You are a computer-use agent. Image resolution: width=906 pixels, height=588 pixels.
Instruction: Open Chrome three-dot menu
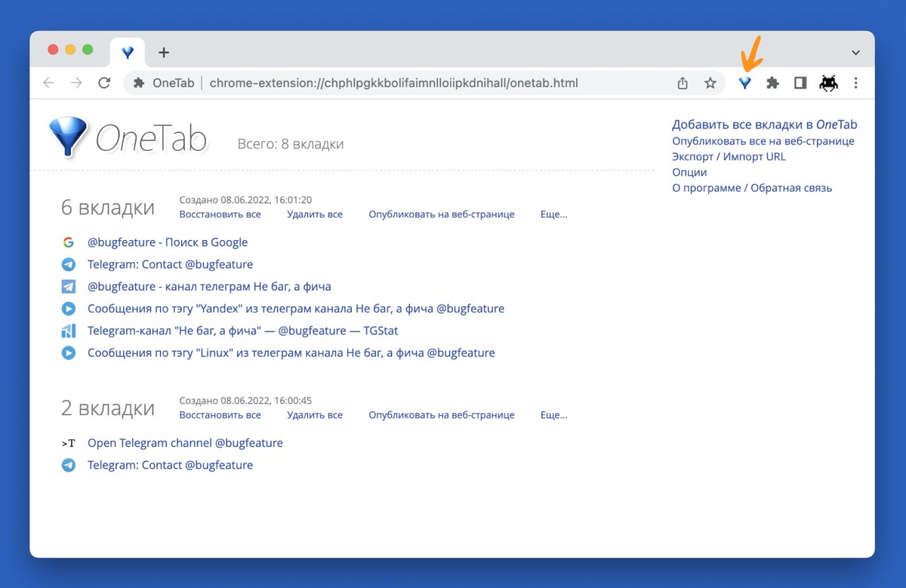(855, 83)
